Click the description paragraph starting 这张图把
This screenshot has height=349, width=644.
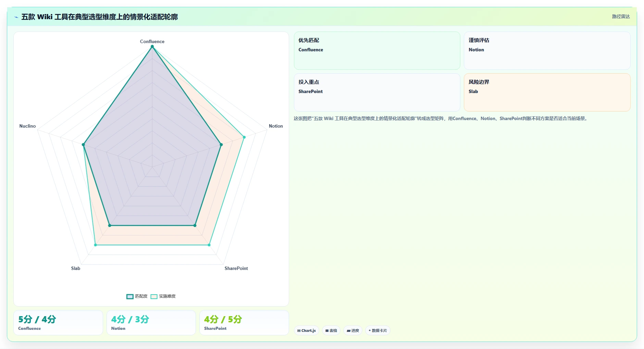point(441,118)
